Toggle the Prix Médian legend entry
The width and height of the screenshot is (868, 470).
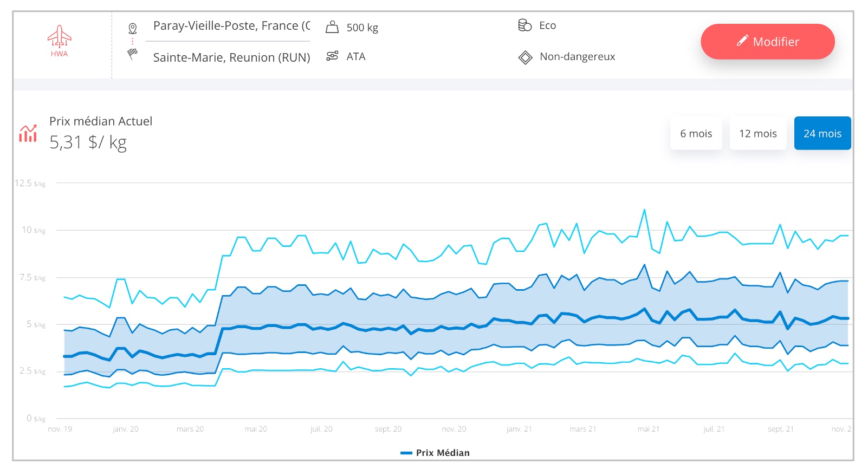(435, 453)
